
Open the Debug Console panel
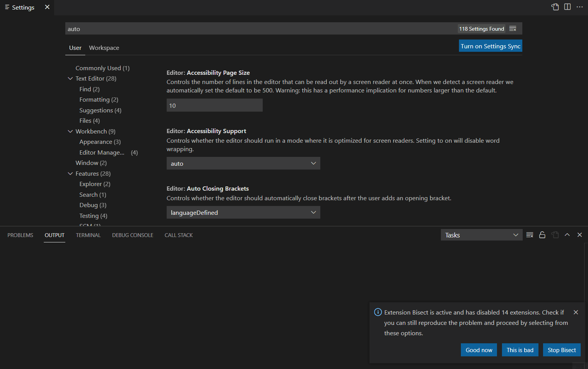click(x=133, y=235)
